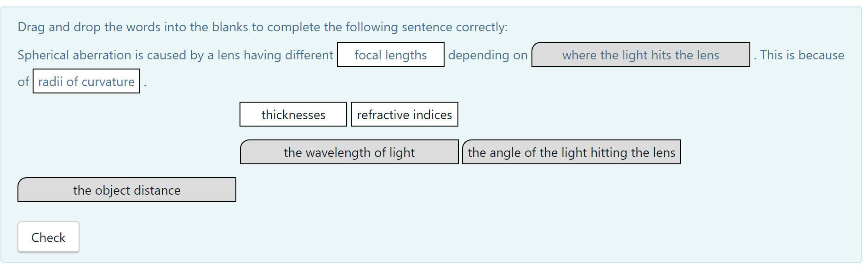Select the radii of curvature filled blank
Viewport: 868px width, 266px height.
coord(86,81)
